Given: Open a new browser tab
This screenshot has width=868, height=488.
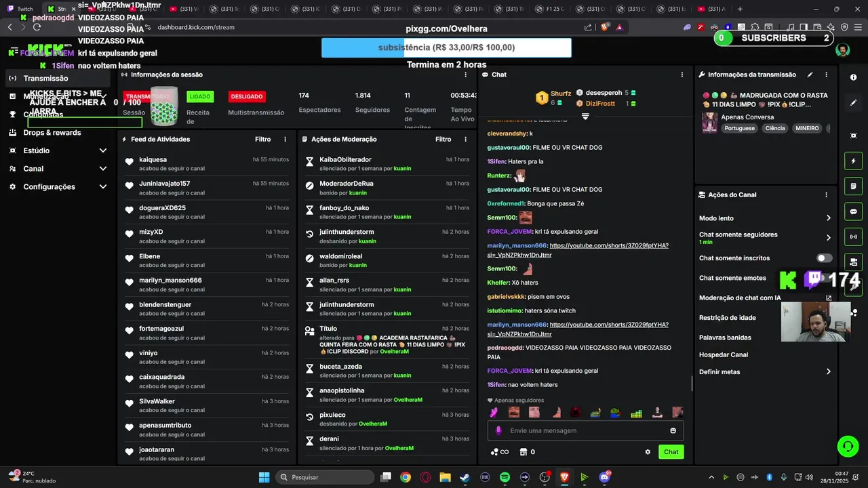Looking at the screenshot, I should [740, 9].
